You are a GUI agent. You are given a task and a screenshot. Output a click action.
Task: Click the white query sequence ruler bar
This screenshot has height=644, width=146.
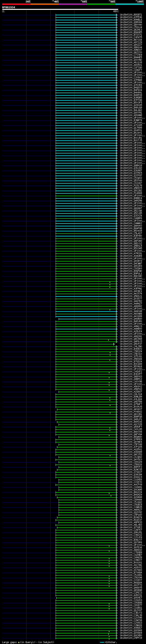60,9
